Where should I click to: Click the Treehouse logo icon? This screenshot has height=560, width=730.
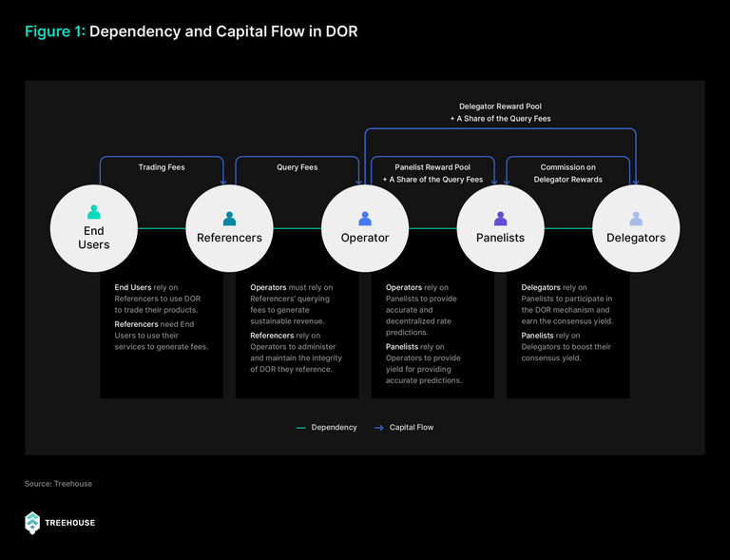32,523
